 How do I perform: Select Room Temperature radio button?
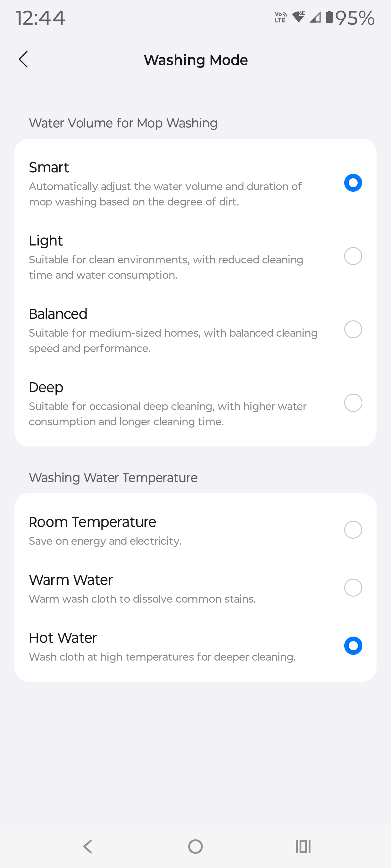click(x=353, y=530)
